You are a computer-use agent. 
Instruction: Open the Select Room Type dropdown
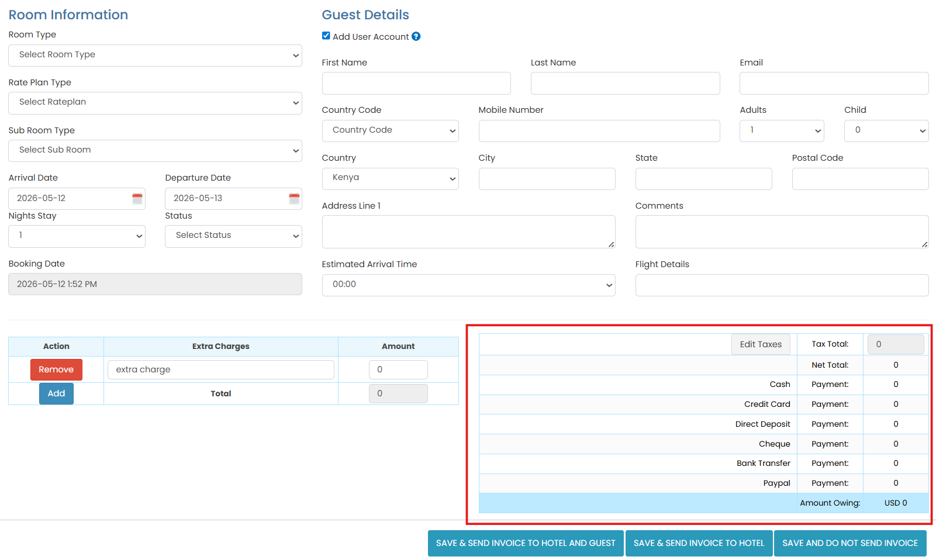pyautogui.click(x=155, y=56)
